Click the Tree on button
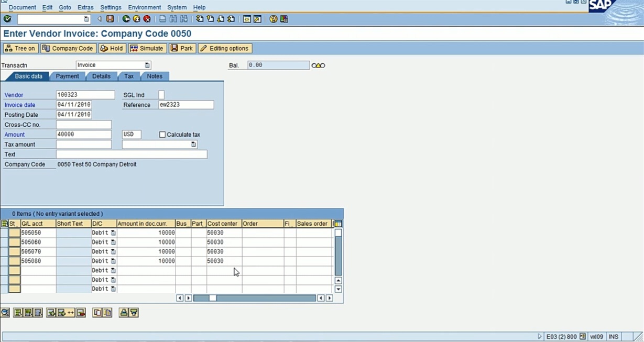Viewport: 644px width, 342px height. click(20, 48)
